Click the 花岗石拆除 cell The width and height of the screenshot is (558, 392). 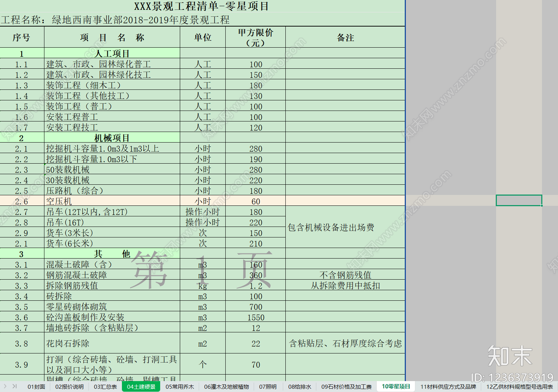coord(112,343)
